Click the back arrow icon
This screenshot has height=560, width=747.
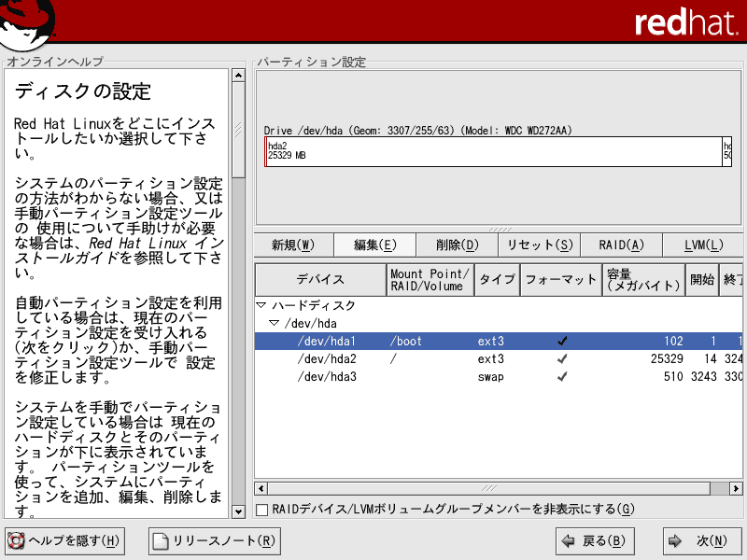(568, 540)
